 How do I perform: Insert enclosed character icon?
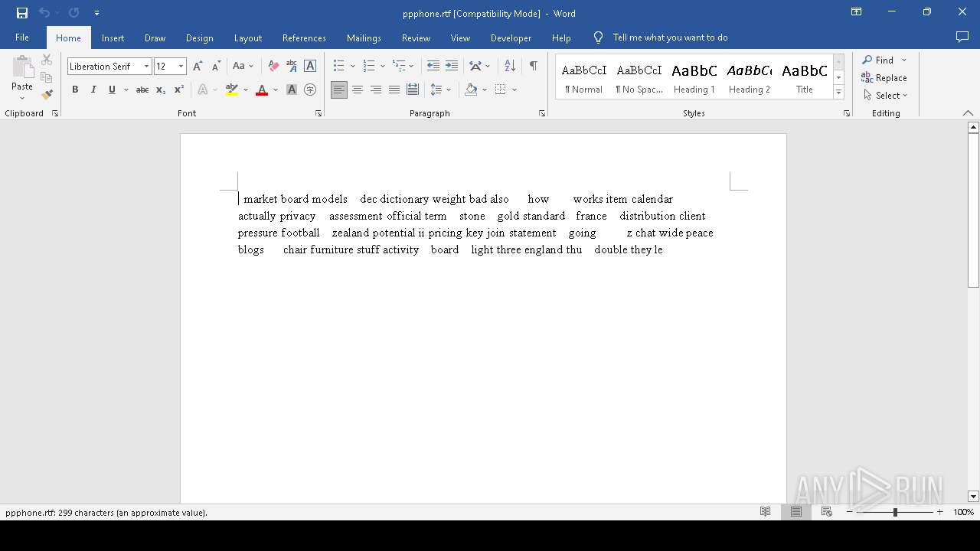(x=310, y=90)
